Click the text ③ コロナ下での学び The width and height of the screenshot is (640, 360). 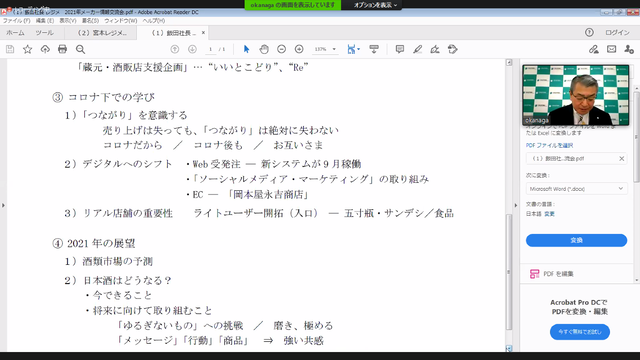pyautogui.click(x=104, y=97)
